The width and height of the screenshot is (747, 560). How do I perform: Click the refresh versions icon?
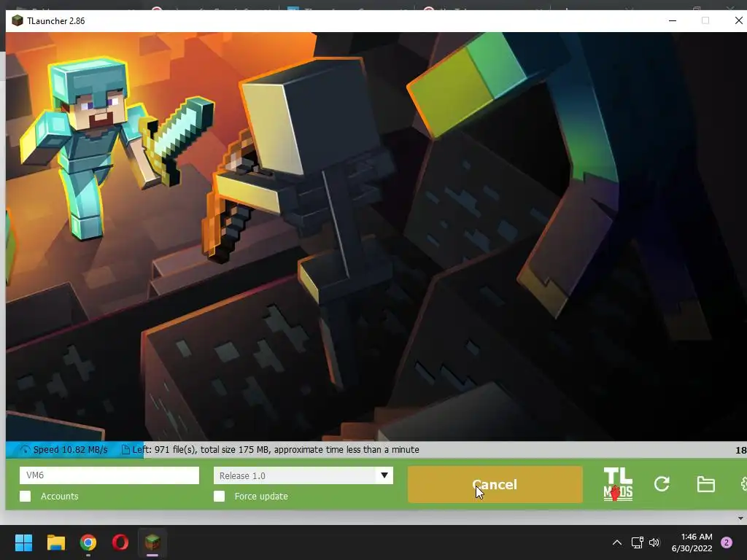tap(662, 484)
